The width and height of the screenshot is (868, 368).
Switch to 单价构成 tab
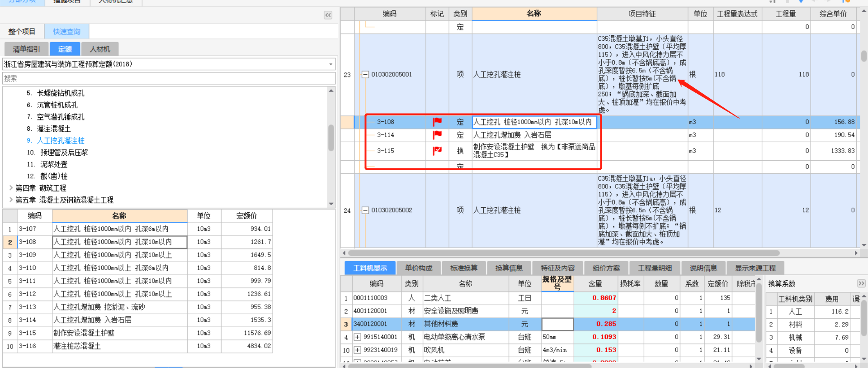click(x=419, y=268)
